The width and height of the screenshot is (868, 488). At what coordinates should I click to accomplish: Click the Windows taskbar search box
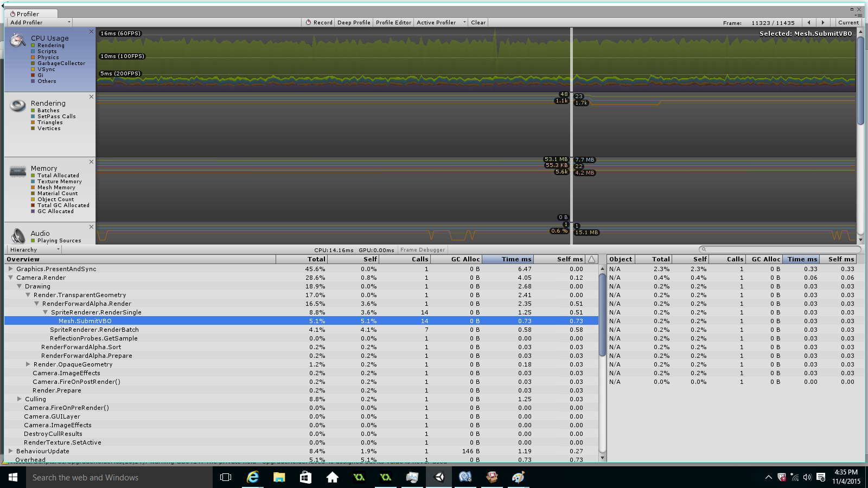point(119,477)
